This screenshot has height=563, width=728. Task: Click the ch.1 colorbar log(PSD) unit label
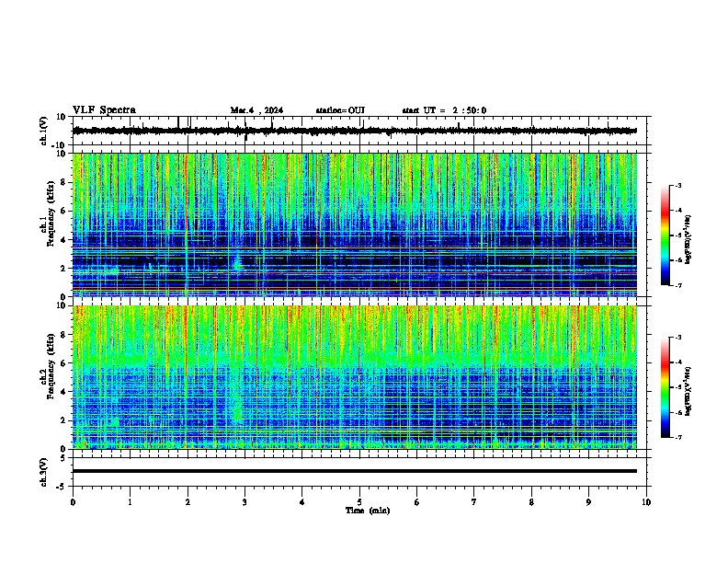(x=688, y=240)
